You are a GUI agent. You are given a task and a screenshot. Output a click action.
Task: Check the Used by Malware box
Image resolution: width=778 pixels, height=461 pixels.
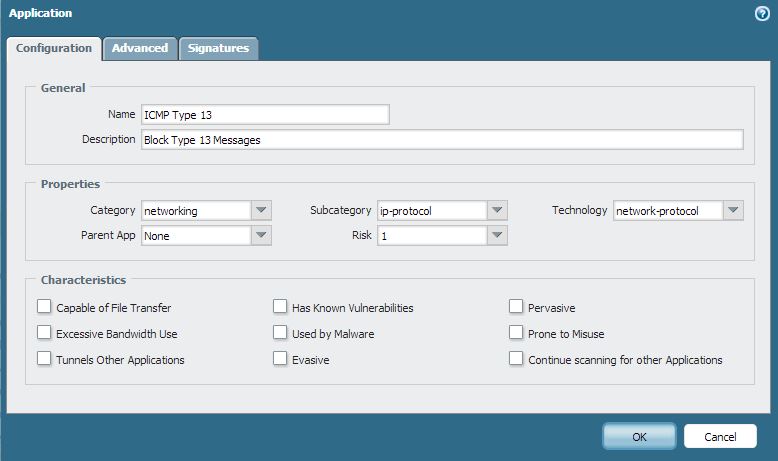(x=280, y=332)
